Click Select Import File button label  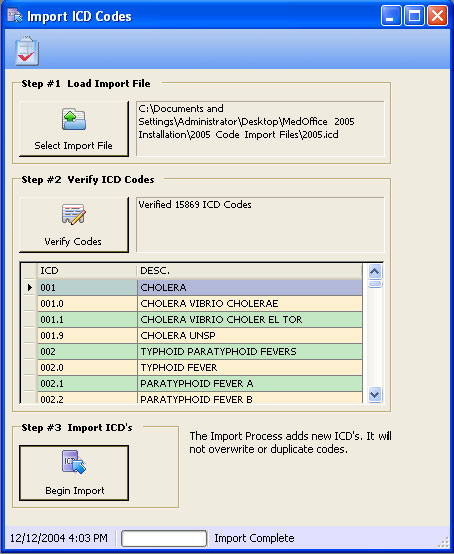point(73,146)
